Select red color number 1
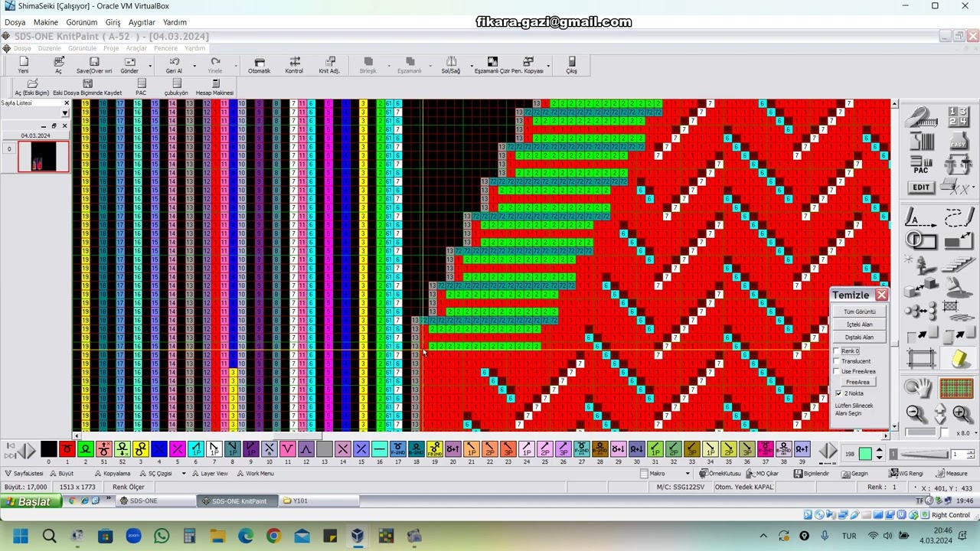980x551 pixels. (67, 450)
